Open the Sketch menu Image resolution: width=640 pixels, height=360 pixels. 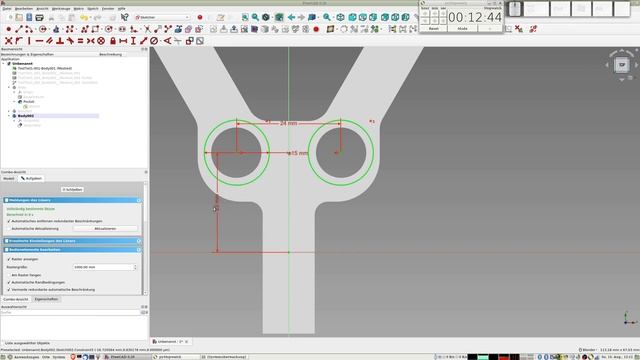tap(93, 9)
